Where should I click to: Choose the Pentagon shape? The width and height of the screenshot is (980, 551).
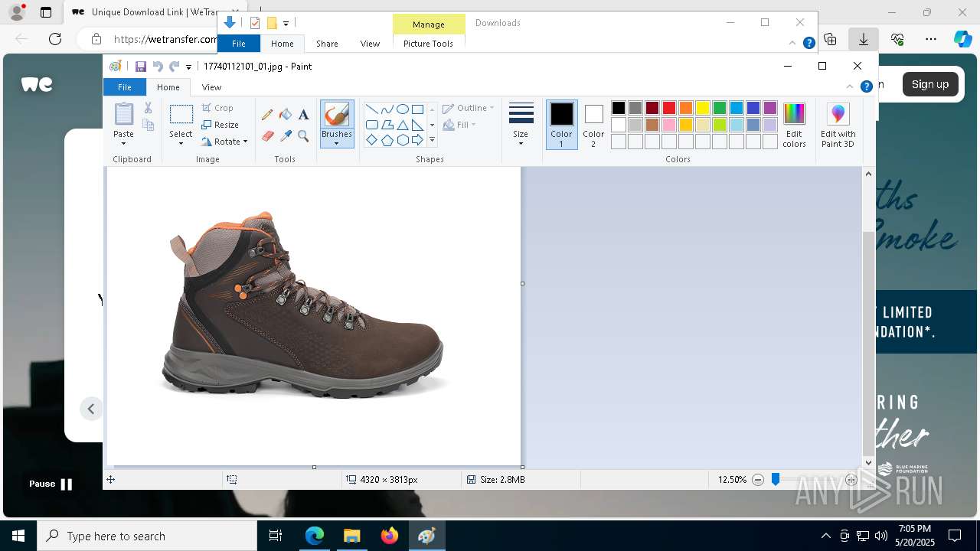[x=387, y=140]
